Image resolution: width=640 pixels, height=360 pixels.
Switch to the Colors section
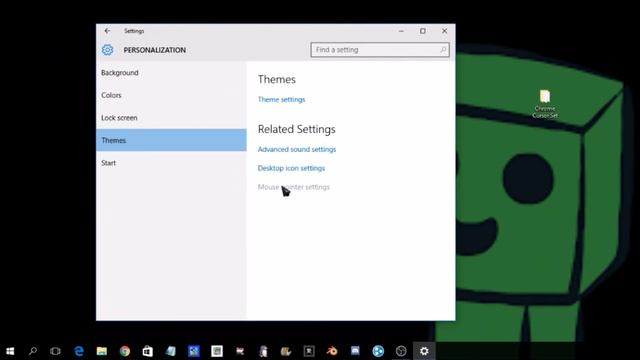[171, 95]
